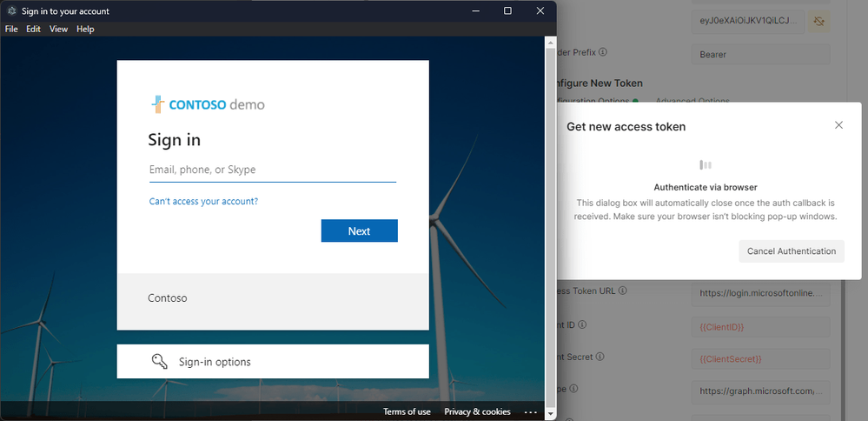Click the Access Token URL field
The height and width of the screenshot is (421, 868).
760,294
